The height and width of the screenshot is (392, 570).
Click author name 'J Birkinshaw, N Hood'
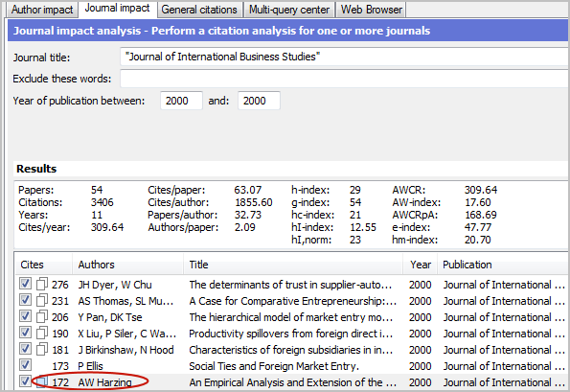[x=125, y=350]
